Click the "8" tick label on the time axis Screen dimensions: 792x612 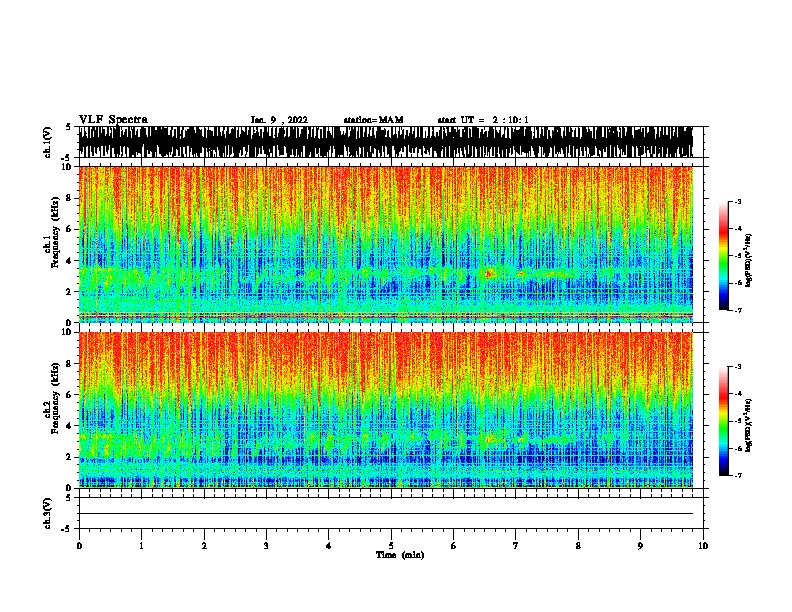pyautogui.click(x=578, y=545)
